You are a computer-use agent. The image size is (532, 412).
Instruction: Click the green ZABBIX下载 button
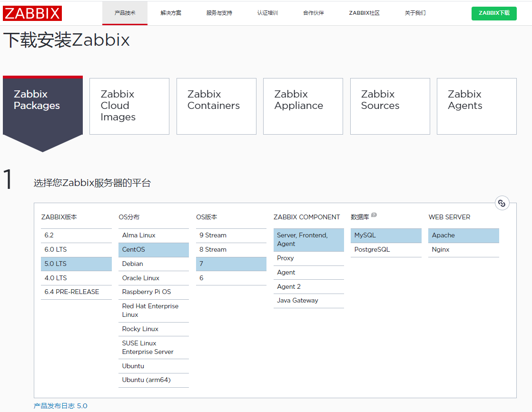pyautogui.click(x=494, y=13)
